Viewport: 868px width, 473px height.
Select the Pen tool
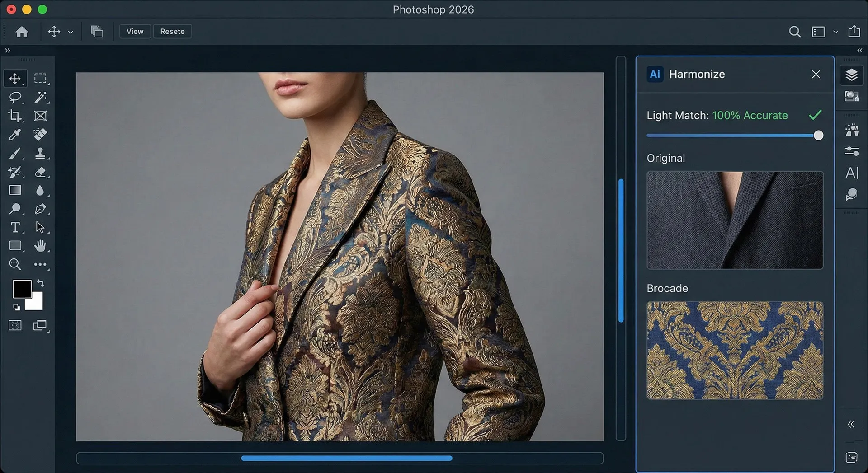pyautogui.click(x=41, y=209)
